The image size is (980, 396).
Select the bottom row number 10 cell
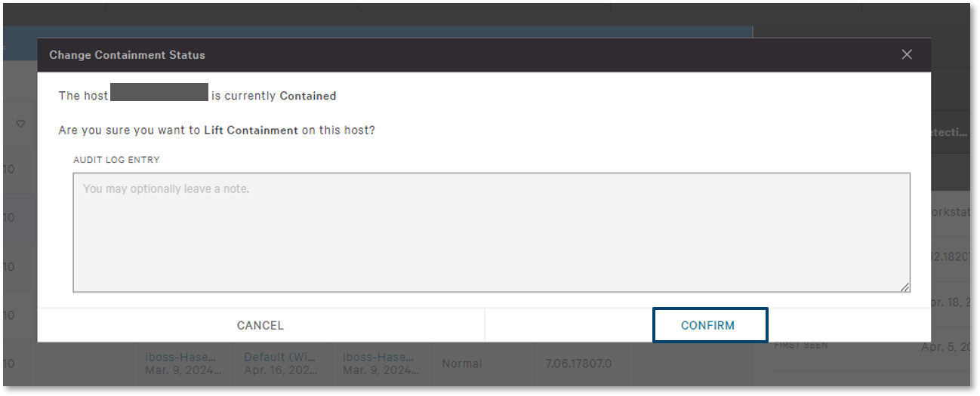click(8, 364)
